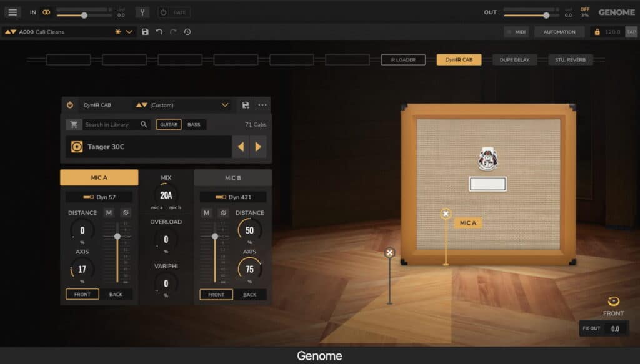Open the Dyn 57 microphone dropdown

point(99,197)
